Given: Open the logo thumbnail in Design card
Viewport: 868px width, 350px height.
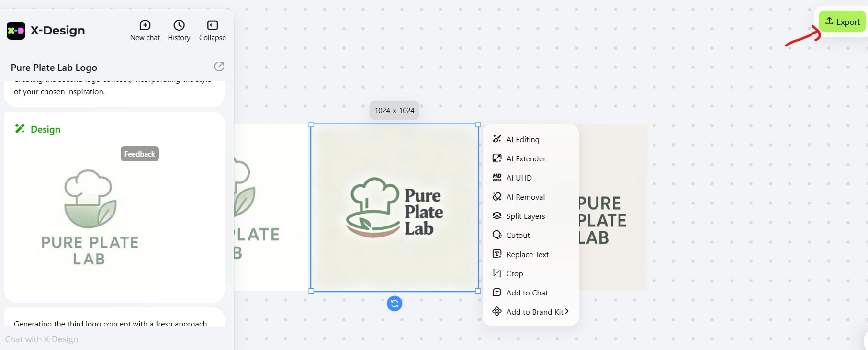Looking at the screenshot, I should [90, 218].
